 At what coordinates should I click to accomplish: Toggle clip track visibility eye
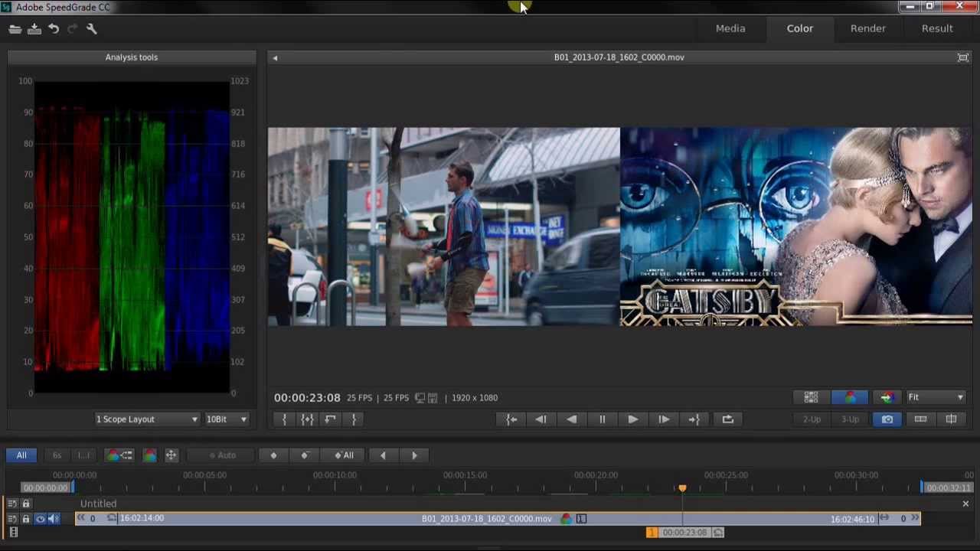point(40,519)
